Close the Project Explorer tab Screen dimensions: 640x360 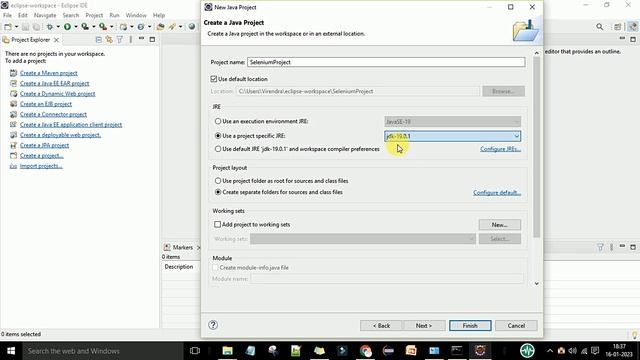[x=56, y=40]
